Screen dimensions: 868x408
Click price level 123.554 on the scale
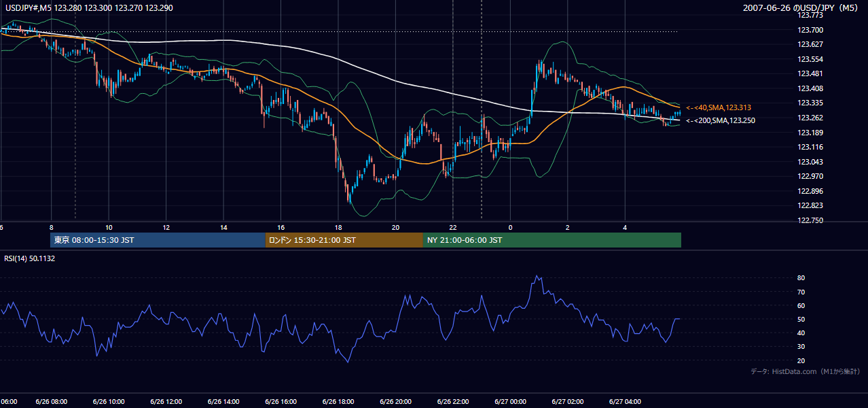[810, 59]
